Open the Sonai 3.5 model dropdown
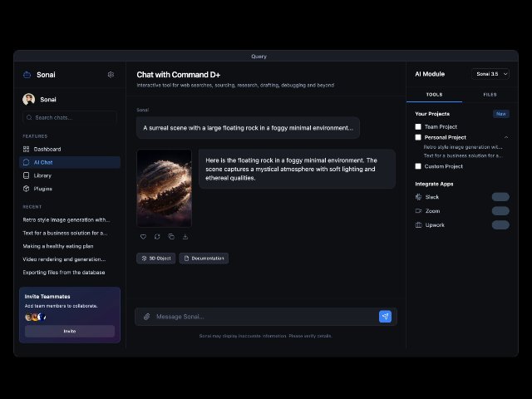Image resolution: width=532 pixels, height=399 pixels. coord(490,74)
